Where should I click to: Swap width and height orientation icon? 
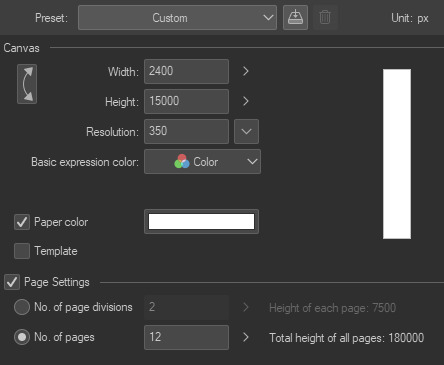coord(27,84)
